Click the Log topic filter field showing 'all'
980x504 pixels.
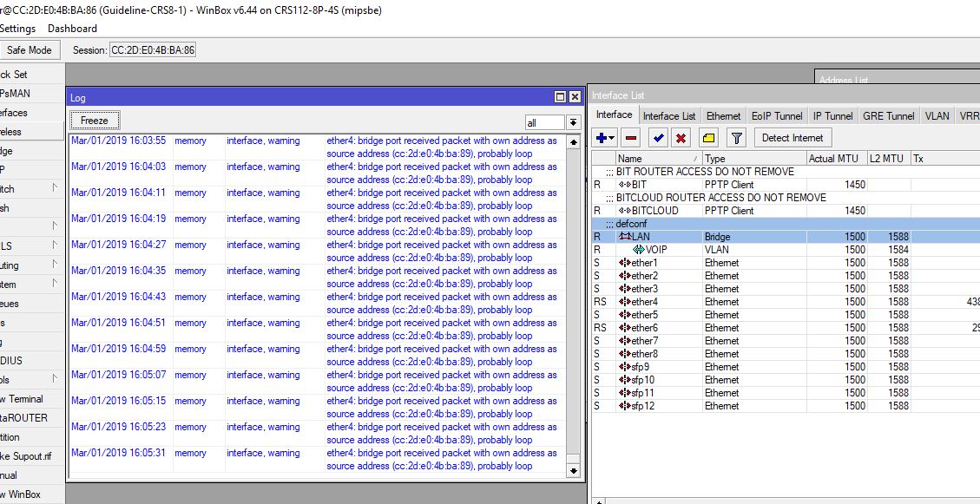545,123
